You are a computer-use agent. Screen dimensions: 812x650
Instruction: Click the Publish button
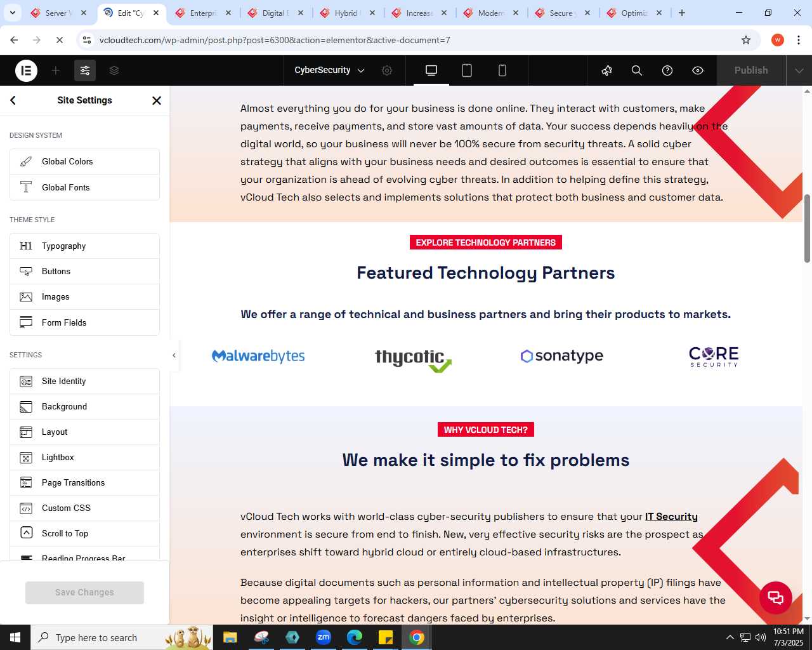point(751,70)
